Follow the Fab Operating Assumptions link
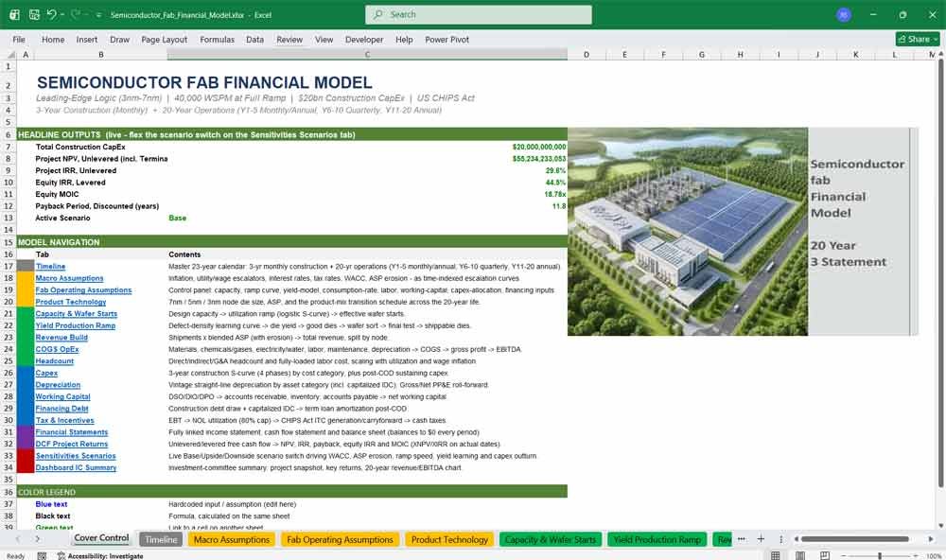 pyautogui.click(x=83, y=290)
